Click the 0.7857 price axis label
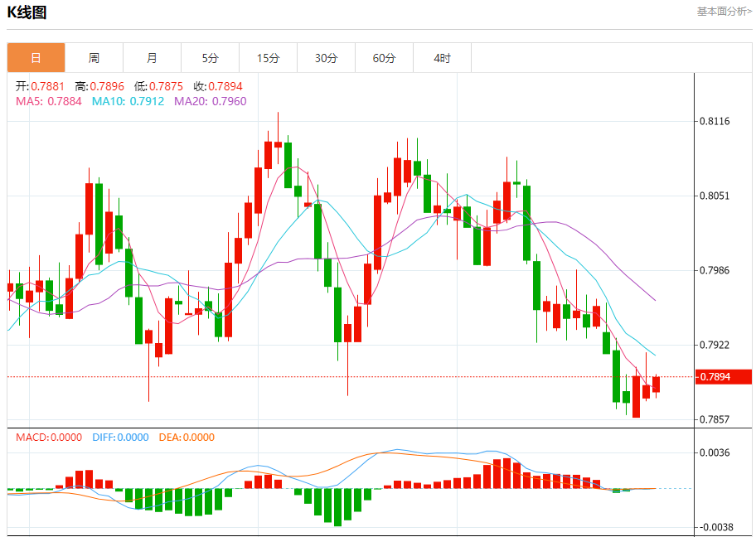756x537 pixels. click(x=715, y=419)
